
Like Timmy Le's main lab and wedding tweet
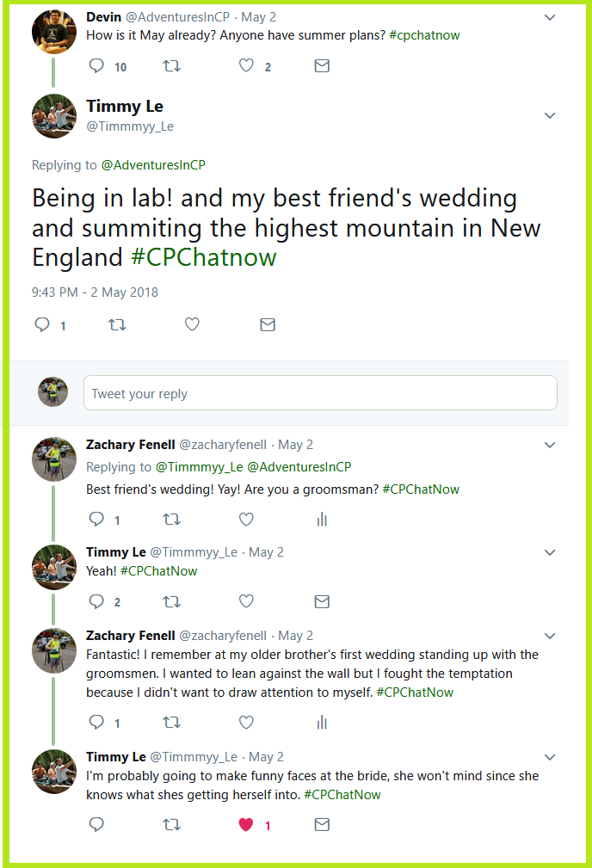pyautogui.click(x=192, y=324)
